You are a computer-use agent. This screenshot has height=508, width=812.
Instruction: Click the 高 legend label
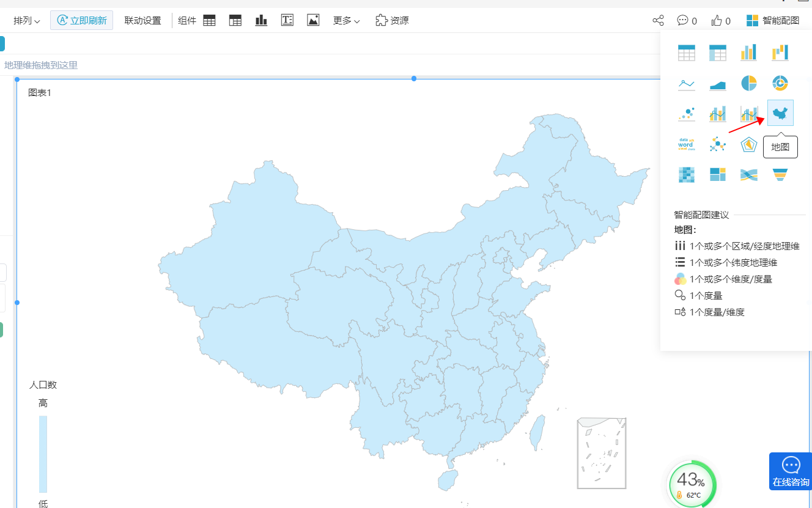(x=43, y=403)
